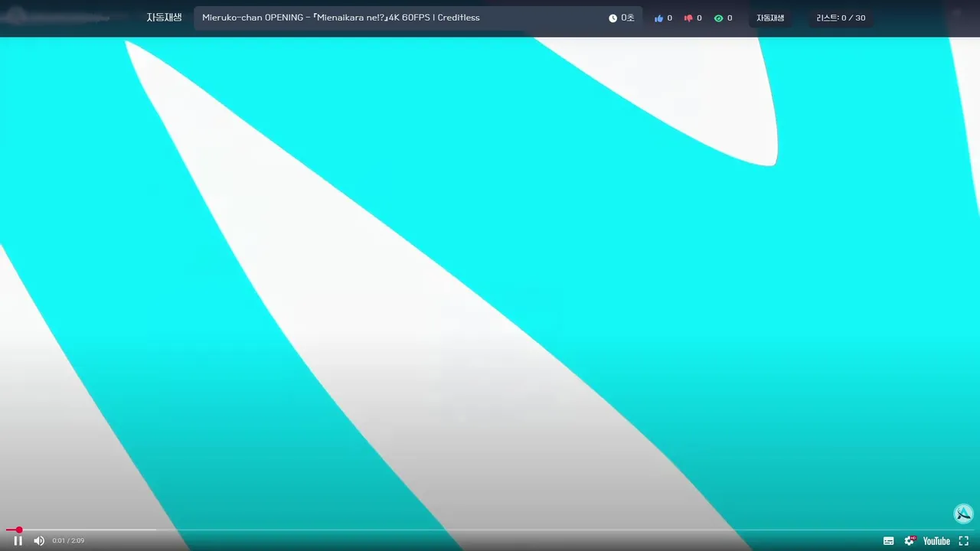Seek on the red video progress bar
Screen dimensions: 980x551
tap(490, 530)
